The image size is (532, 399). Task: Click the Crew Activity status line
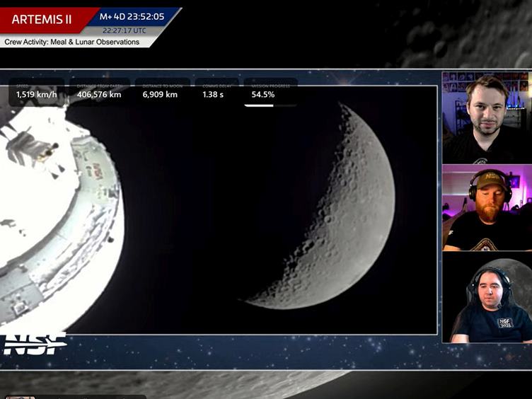pyautogui.click(x=72, y=42)
